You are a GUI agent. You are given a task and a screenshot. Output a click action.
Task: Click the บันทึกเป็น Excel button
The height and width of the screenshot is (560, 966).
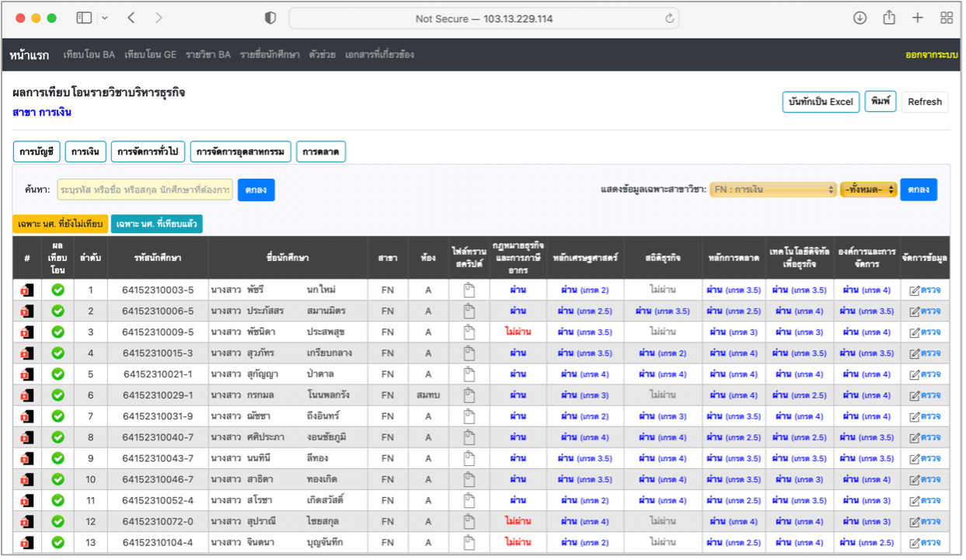point(820,102)
